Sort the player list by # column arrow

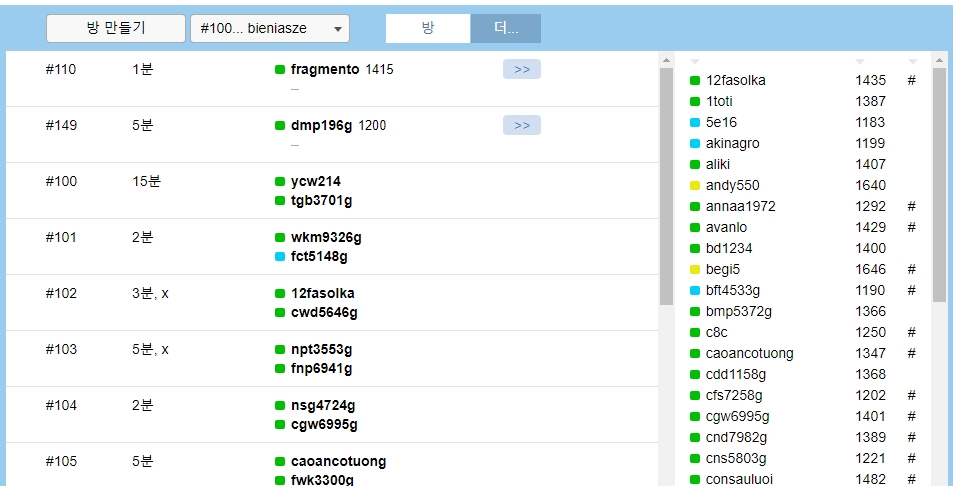[x=912, y=62]
